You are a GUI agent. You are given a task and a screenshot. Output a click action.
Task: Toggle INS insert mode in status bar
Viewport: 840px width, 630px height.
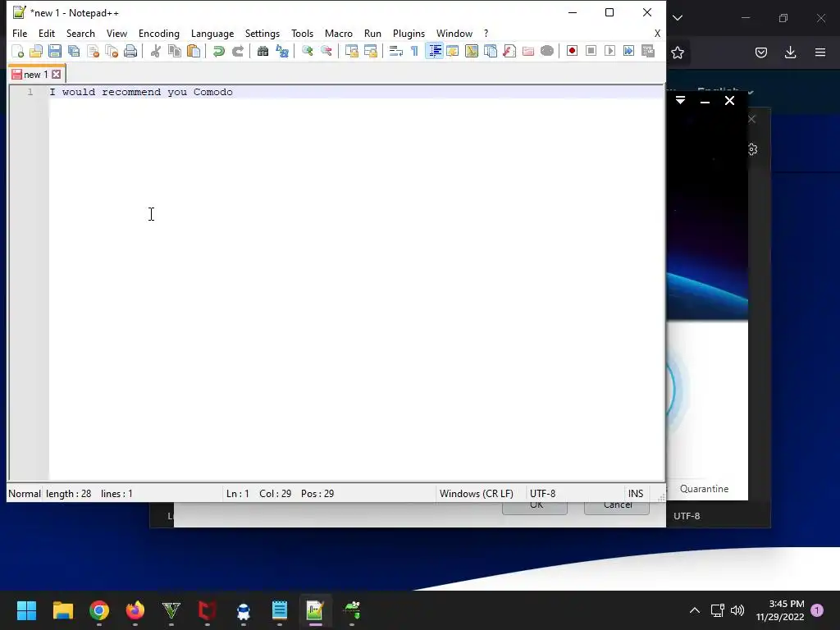pyautogui.click(x=636, y=493)
